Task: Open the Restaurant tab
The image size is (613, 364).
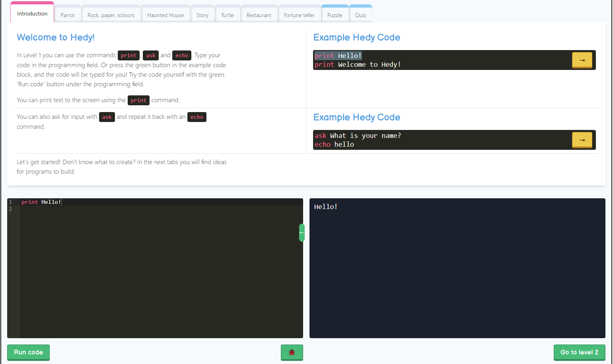Action: 259,15
